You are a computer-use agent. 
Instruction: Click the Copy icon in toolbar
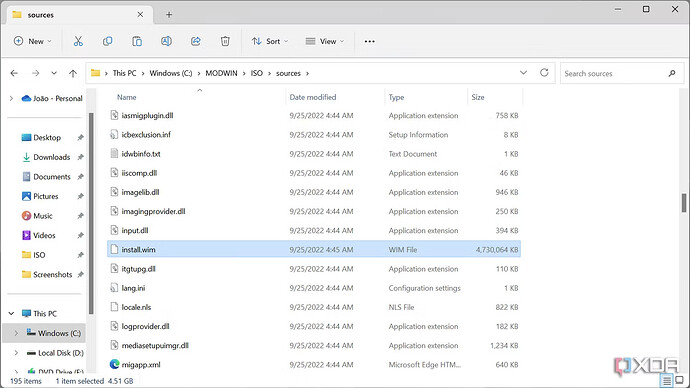[x=107, y=41]
